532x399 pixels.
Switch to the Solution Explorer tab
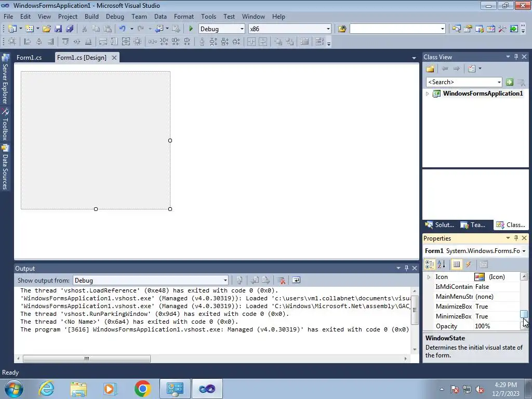pyautogui.click(x=440, y=225)
